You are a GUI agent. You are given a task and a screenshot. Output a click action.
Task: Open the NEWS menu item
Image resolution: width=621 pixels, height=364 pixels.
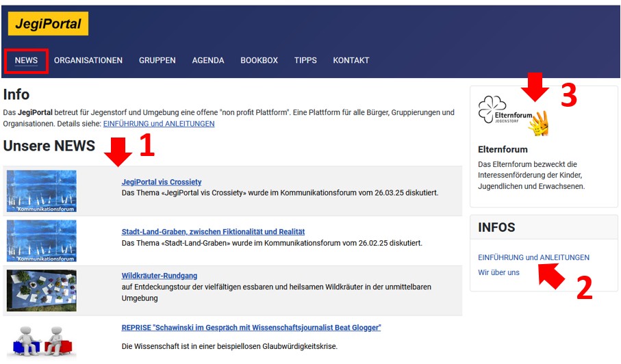(x=26, y=60)
